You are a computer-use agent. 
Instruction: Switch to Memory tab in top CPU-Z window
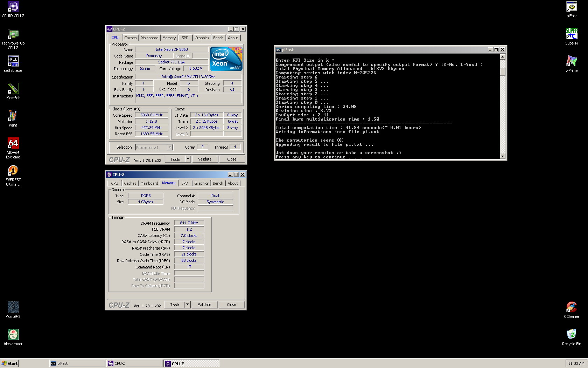coord(169,38)
